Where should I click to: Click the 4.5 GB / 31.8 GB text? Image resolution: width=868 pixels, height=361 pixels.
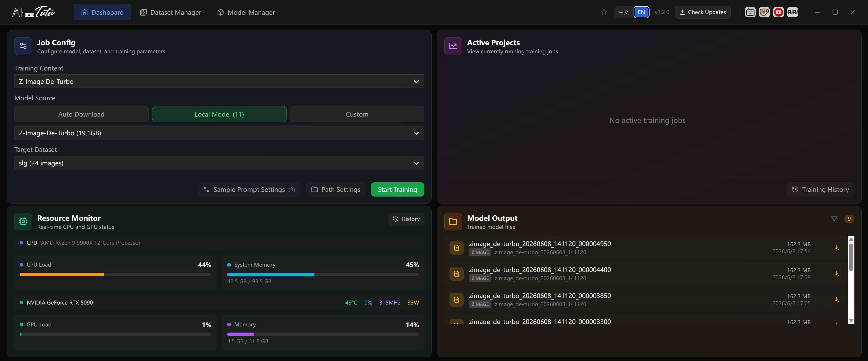tap(248, 341)
